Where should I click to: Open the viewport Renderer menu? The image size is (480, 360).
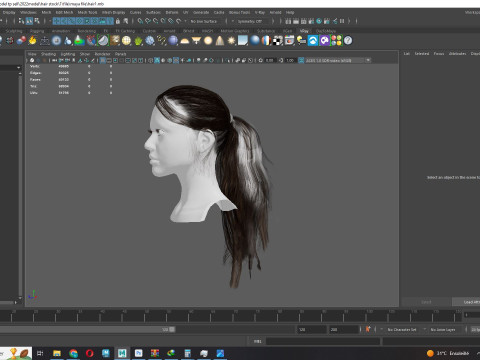(102, 54)
